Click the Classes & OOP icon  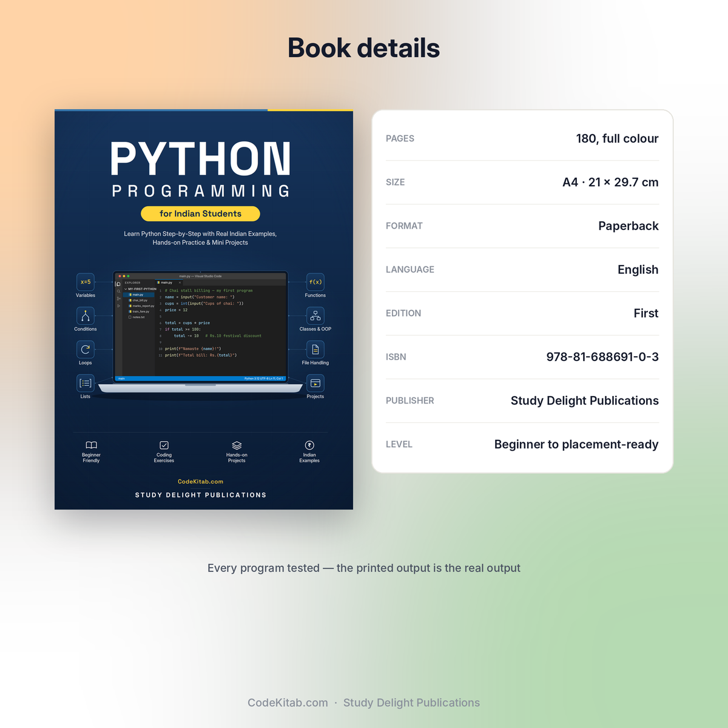click(x=315, y=315)
